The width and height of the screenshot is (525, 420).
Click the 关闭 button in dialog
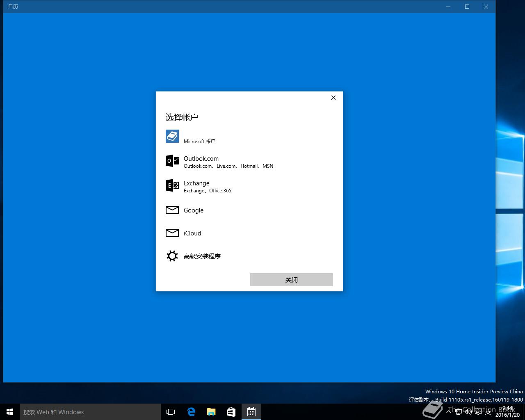(x=292, y=280)
